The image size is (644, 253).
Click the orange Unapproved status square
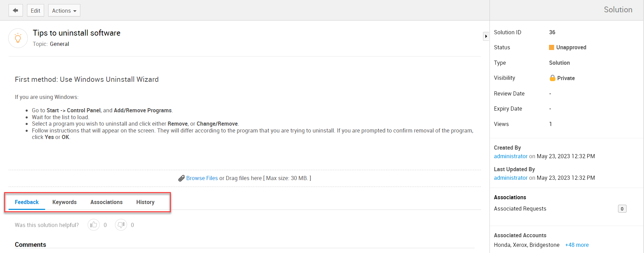click(551, 47)
